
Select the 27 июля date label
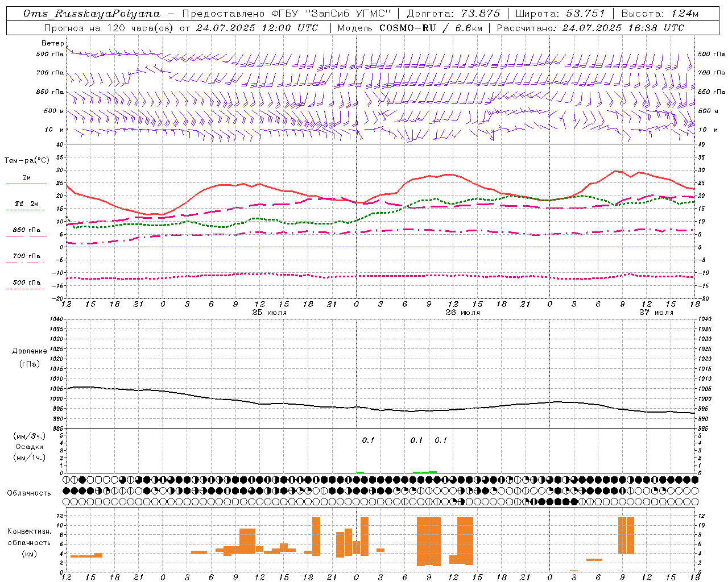click(x=656, y=313)
